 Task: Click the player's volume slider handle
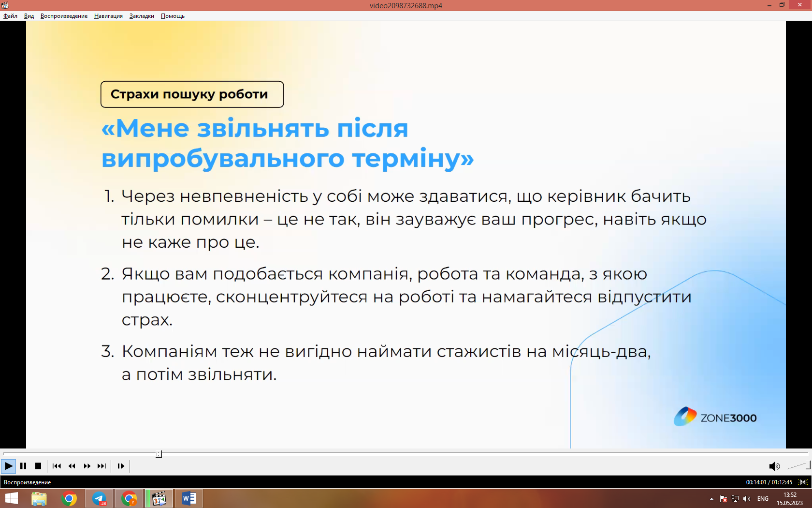click(808, 465)
